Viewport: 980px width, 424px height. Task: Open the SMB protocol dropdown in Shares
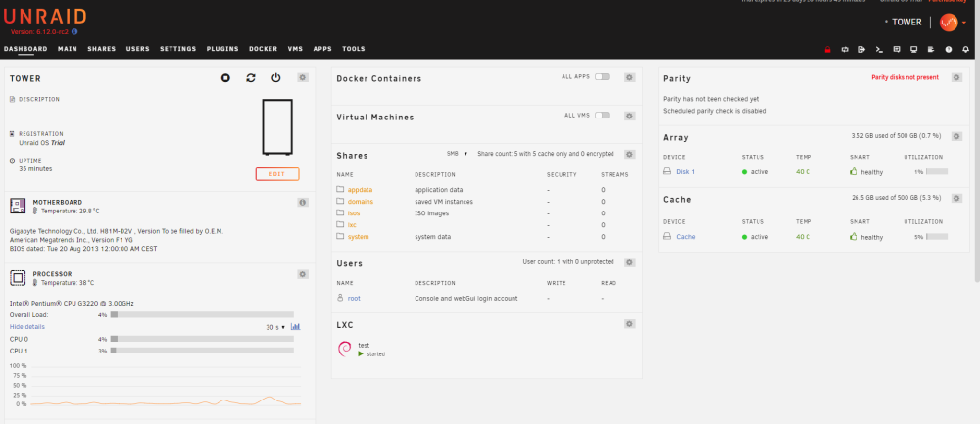click(457, 153)
